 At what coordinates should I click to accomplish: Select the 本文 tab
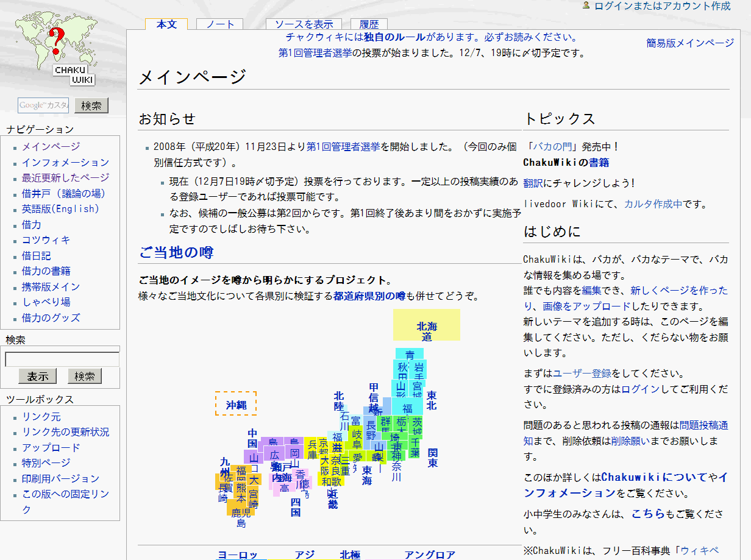click(x=166, y=24)
